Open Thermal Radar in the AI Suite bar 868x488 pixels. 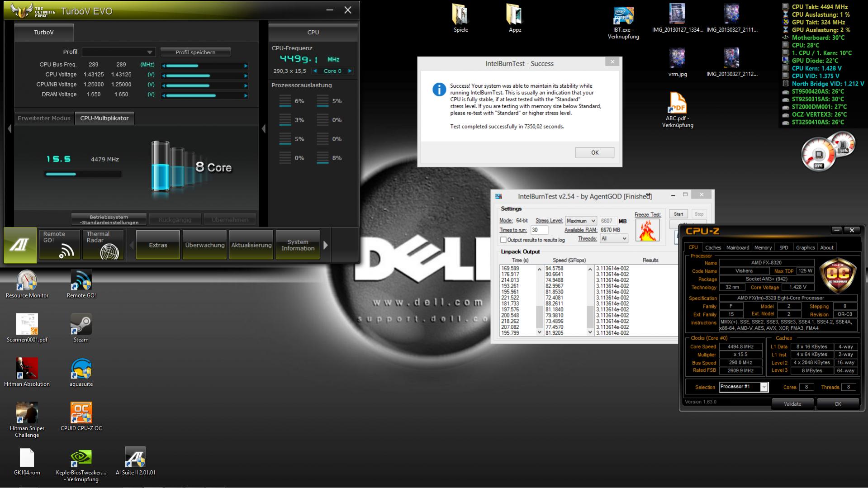[x=103, y=245]
